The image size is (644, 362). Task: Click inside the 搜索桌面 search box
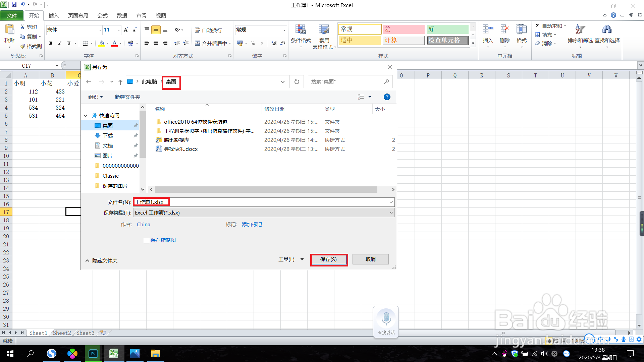click(x=345, y=81)
